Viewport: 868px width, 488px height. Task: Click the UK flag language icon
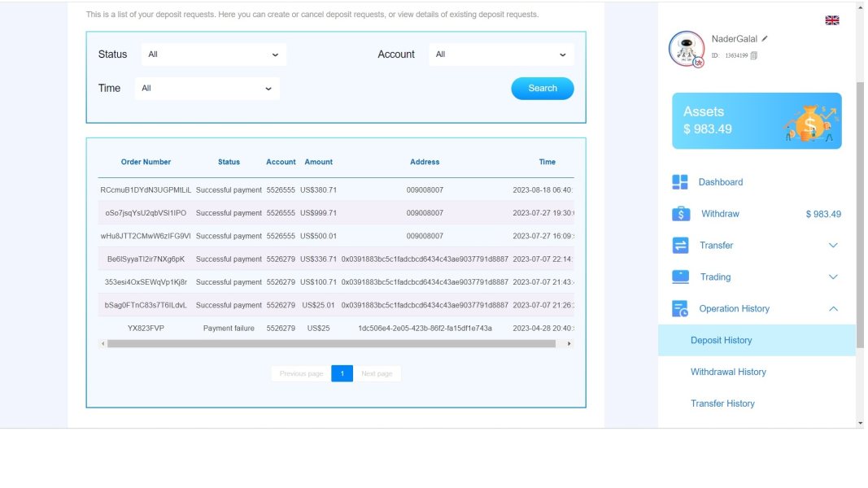pos(831,20)
